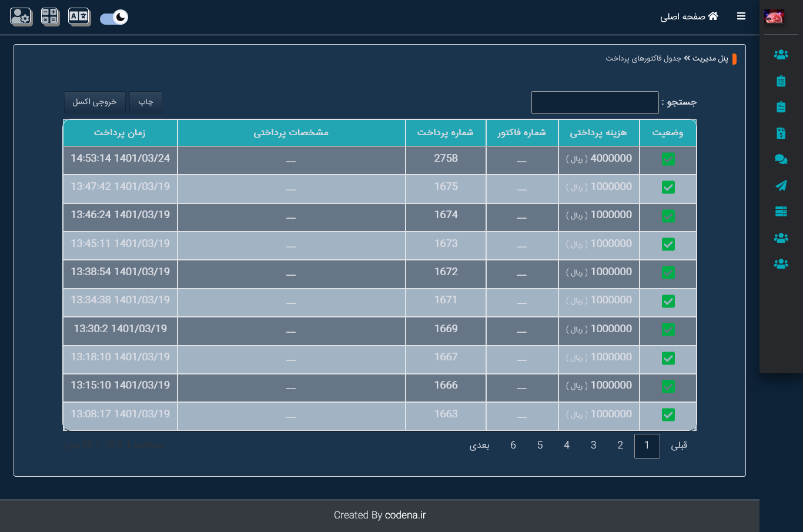This screenshot has width=803, height=532.
Task: Go to pagination page 3
Action: [x=593, y=446]
